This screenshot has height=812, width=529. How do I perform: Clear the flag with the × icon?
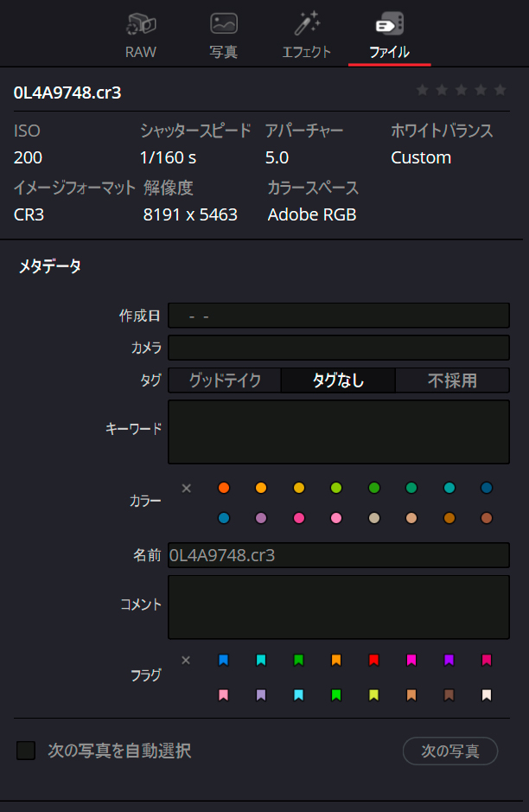click(186, 660)
